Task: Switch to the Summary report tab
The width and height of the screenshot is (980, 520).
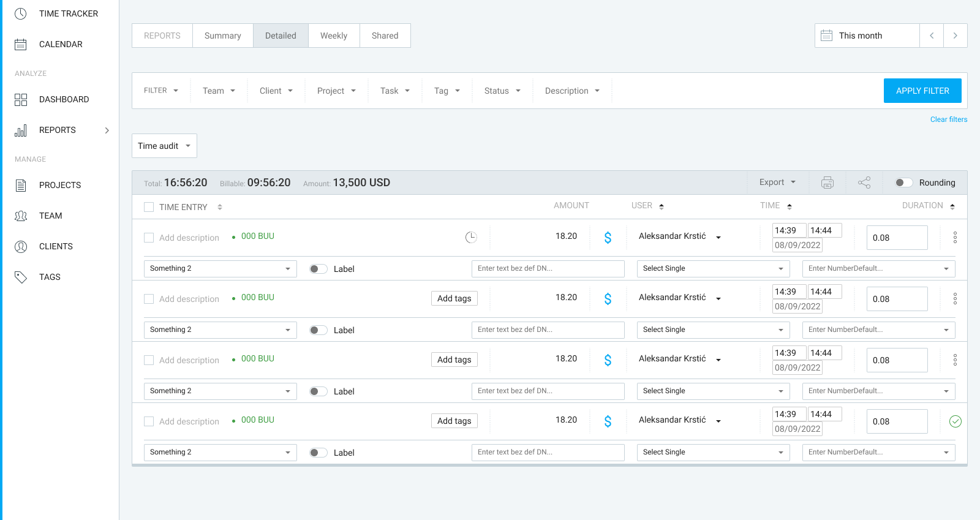Action: (222, 36)
